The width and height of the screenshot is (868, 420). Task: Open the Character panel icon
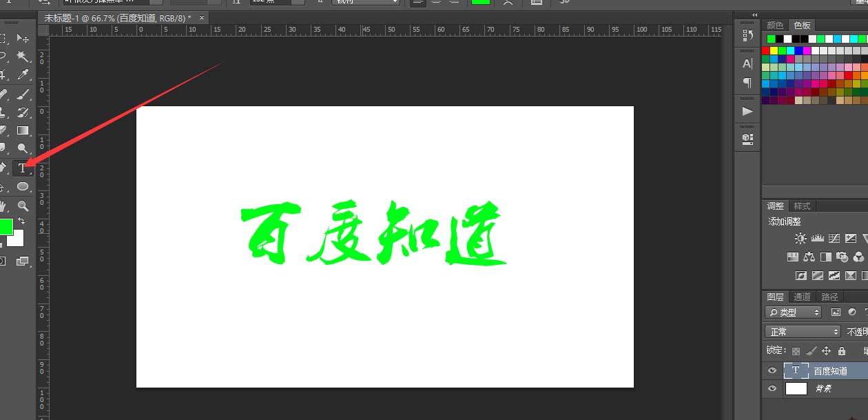click(x=747, y=63)
